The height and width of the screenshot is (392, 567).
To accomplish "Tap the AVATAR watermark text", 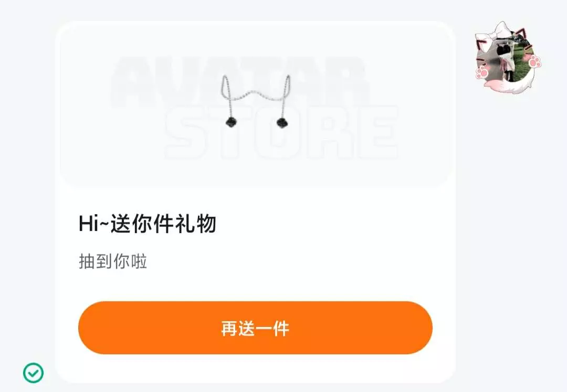I will (240, 82).
